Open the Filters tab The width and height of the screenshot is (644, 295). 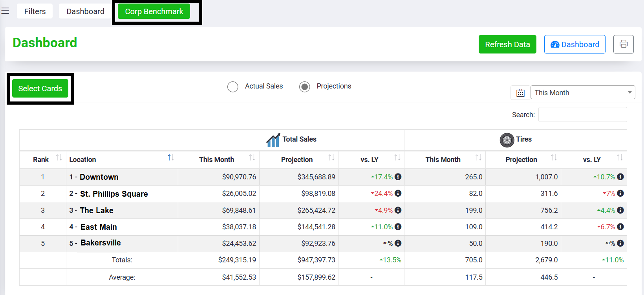click(35, 11)
